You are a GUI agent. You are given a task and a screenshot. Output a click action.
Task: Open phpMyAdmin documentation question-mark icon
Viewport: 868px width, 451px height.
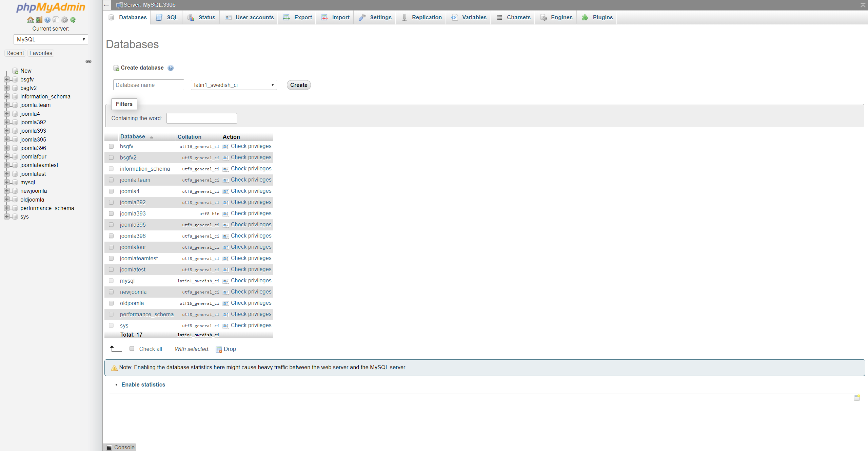tap(47, 20)
